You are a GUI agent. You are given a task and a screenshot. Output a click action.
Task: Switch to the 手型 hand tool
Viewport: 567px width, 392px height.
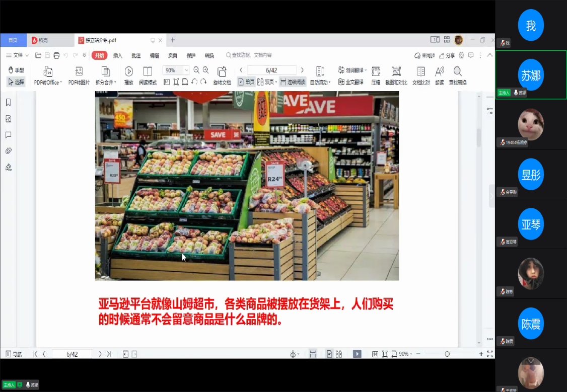[16, 70]
